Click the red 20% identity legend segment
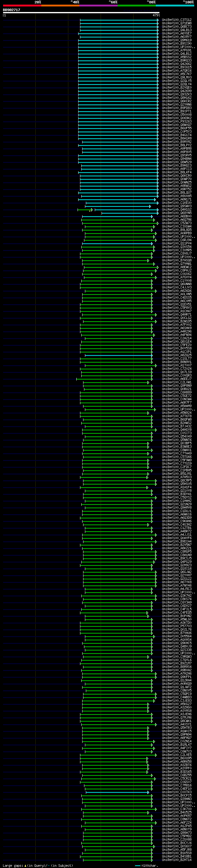The height and width of the screenshot is (868, 197). tap(22, 6)
